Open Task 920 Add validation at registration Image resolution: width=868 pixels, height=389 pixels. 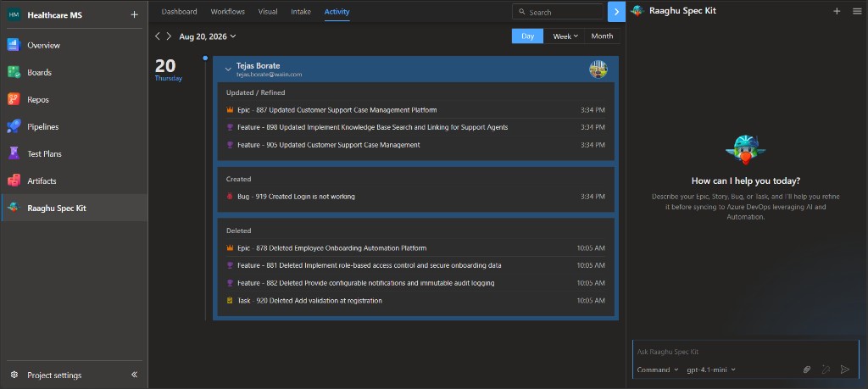click(415, 301)
